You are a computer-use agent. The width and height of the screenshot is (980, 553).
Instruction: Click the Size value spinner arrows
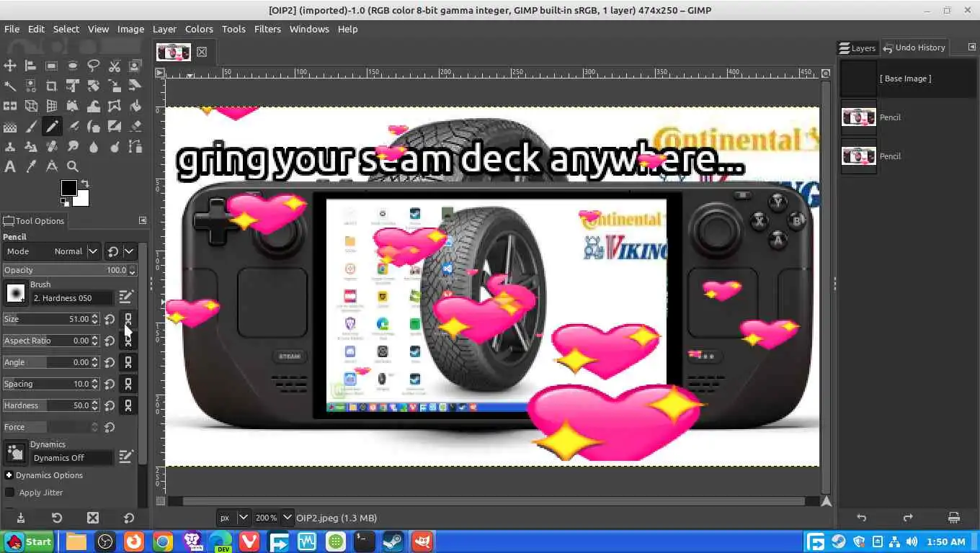[x=94, y=319]
